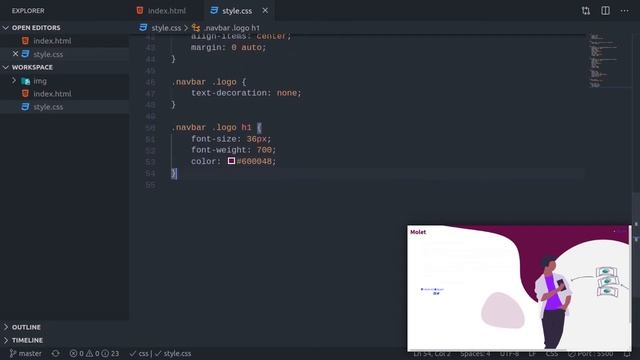The width and height of the screenshot is (640, 360).
Task: Click the text-decoration: none; code line
Action: point(246,93)
